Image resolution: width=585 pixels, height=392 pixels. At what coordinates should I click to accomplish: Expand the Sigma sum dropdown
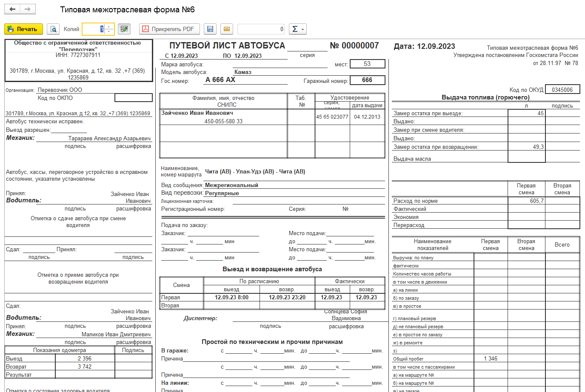(x=297, y=29)
